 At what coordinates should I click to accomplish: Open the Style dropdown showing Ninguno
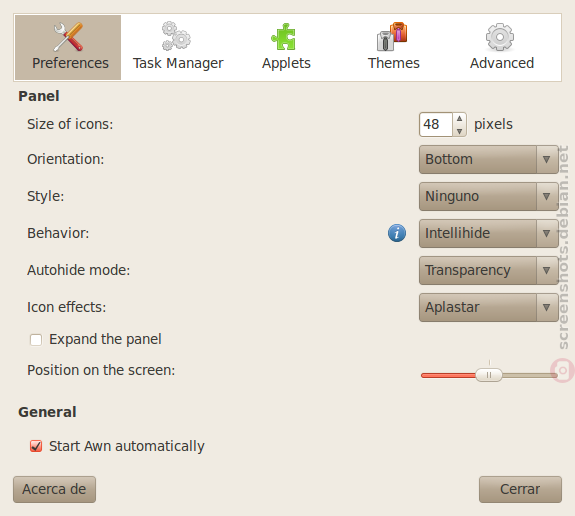tap(489, 197)
